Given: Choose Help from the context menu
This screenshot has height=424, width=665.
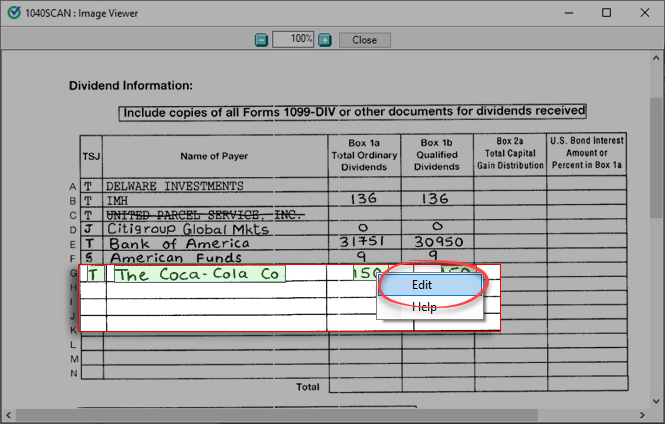Looking at the screenshot, I should click(x=430, y=307).
